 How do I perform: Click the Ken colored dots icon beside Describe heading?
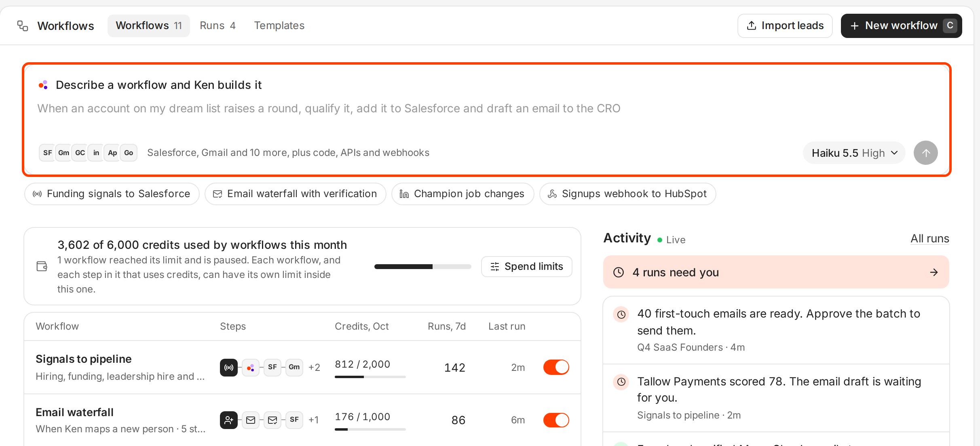click(x=43, y=85)
